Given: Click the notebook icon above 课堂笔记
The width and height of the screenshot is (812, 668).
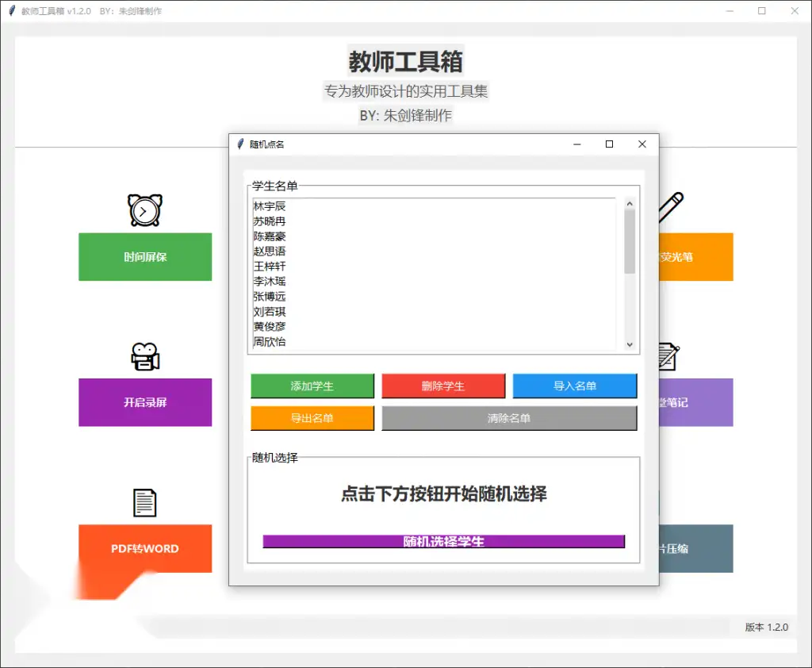Looking at the screenshot, I should 668,357.
